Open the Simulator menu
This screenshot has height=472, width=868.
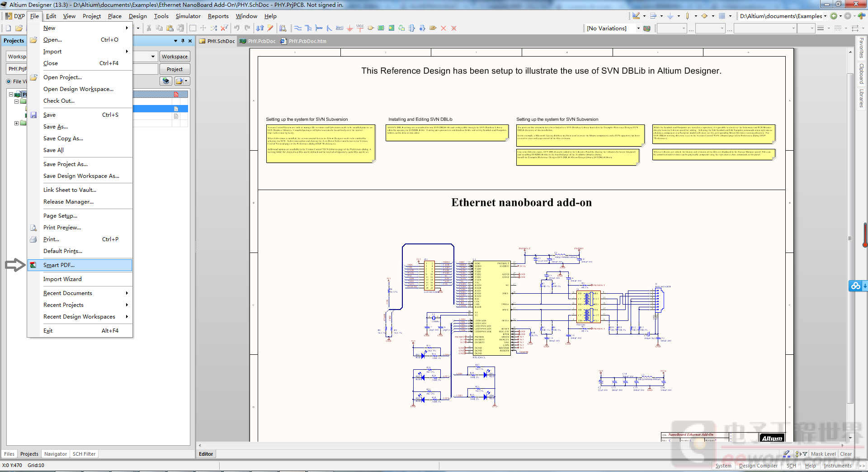pyautogui.click(x=188, y=16)
